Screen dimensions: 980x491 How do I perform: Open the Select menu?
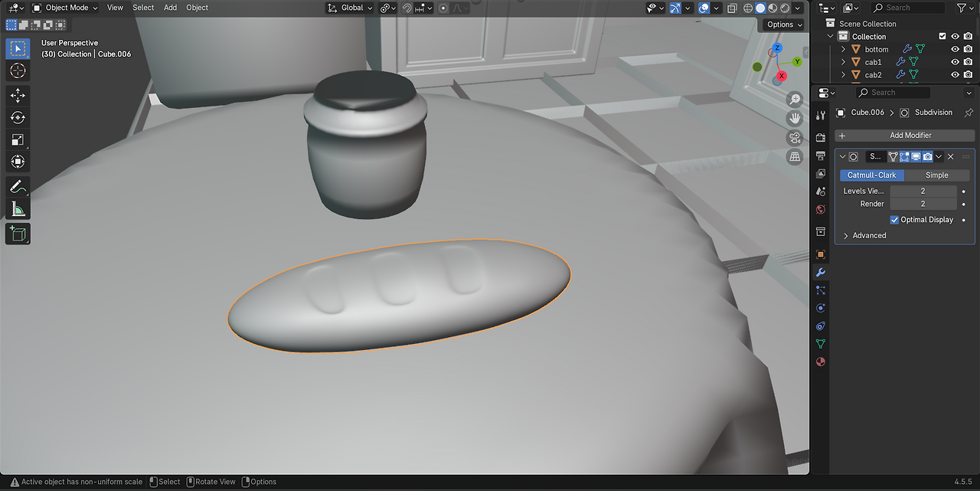[x=143, y=8]
